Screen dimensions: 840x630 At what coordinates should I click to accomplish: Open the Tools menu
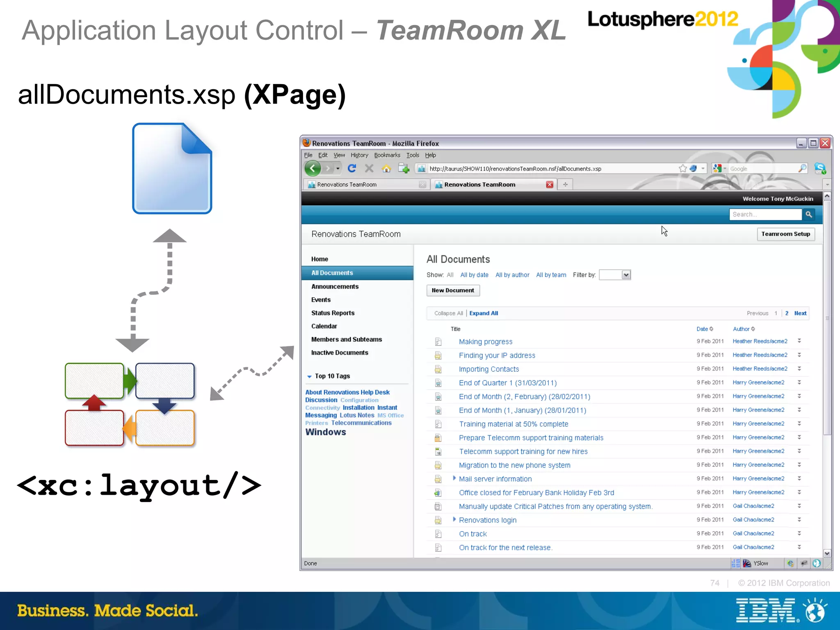(x=413, y=155)
